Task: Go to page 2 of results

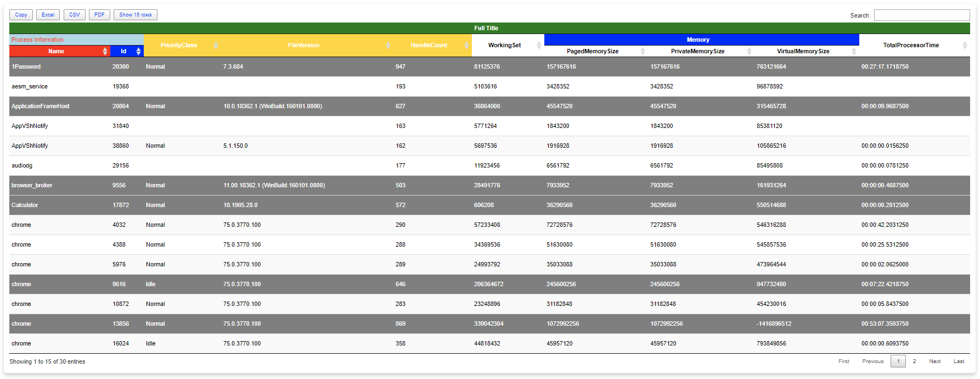Action: 914,361
